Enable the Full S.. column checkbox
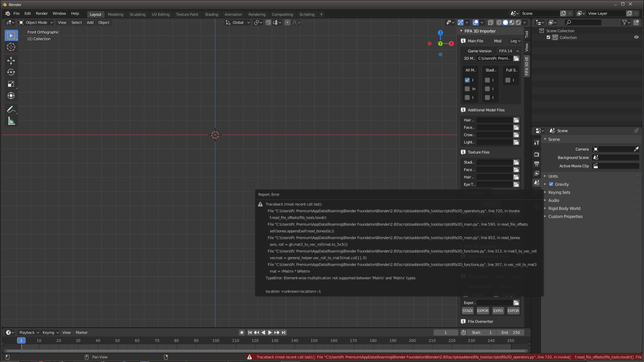644x362 pixels. [x=508, y=80]
